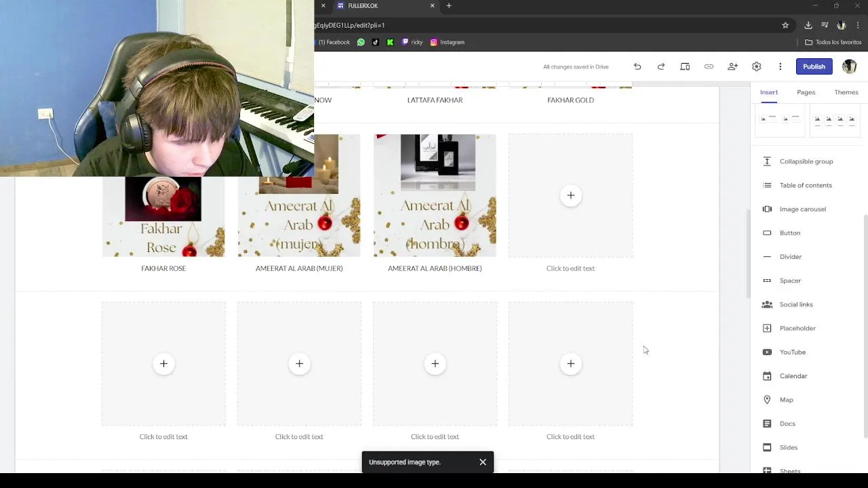Choose the two-column content block layout

coord(780,120)
